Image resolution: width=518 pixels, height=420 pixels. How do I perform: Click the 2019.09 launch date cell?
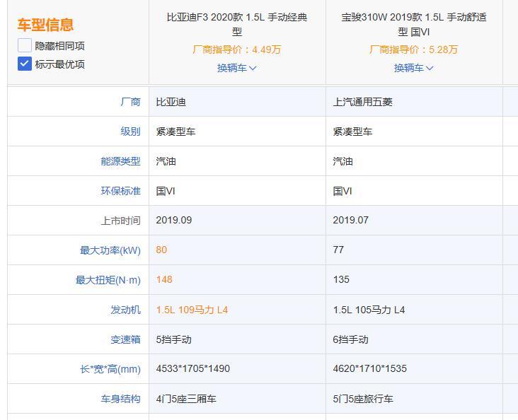click(237, 220)
